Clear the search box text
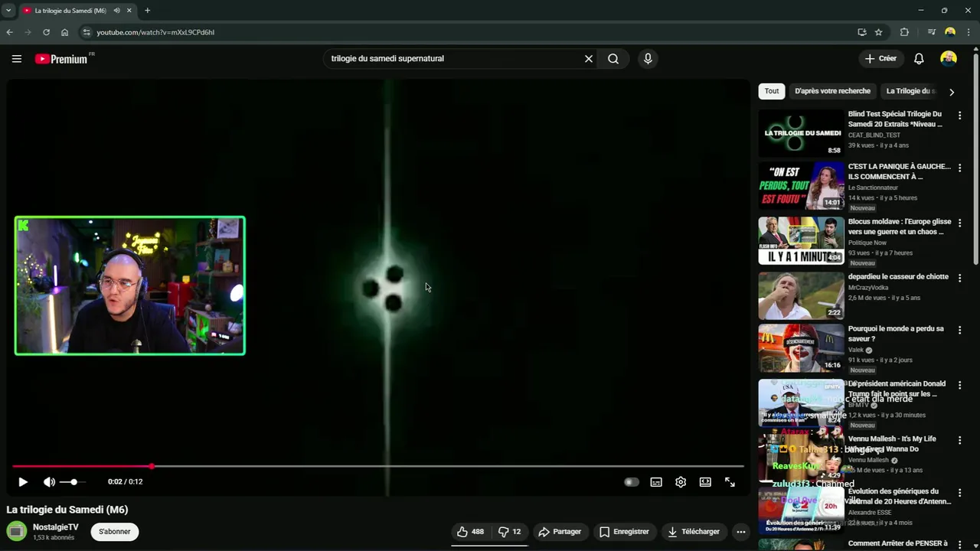 click(x=589, y=59)
